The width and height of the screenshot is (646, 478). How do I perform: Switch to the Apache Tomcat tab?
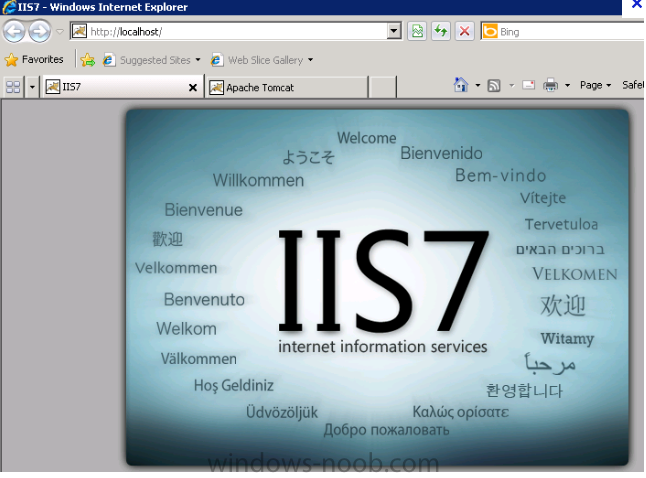pyautogui.click(x=286, y=87)
